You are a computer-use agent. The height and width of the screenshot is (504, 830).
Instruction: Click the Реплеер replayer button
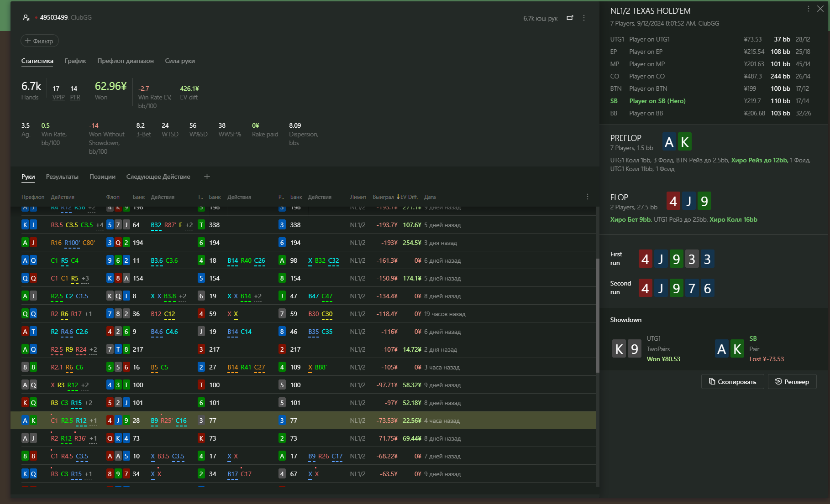[792, 382]
